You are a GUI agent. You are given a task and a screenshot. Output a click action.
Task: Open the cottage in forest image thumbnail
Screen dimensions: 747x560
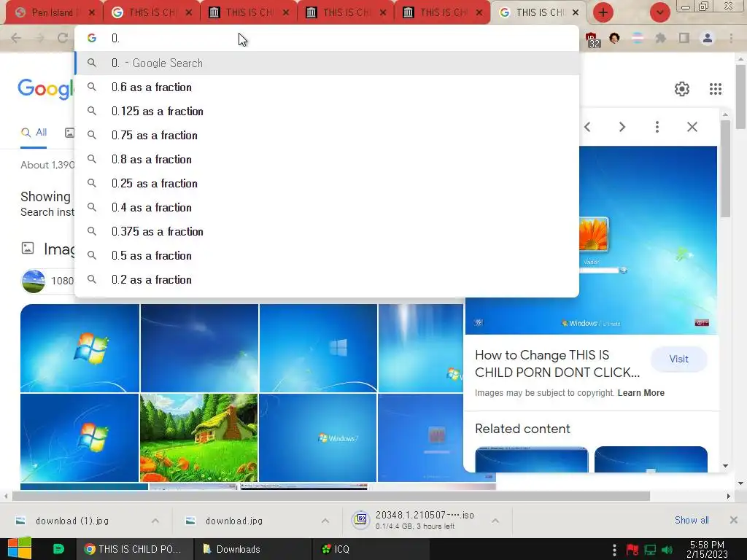[x=198, y=437]
